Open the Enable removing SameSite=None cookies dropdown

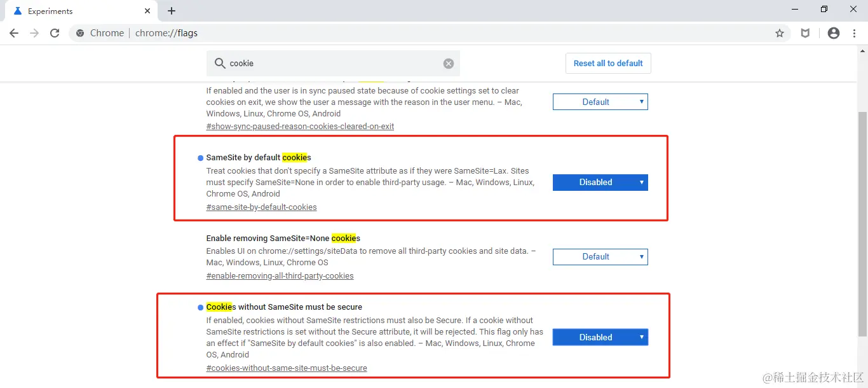[x=600, y=257]
